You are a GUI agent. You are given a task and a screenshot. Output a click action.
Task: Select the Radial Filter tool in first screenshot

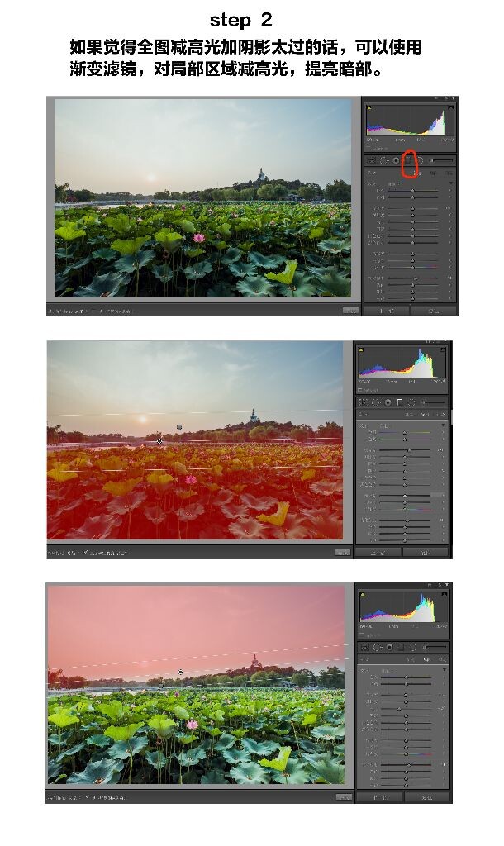[421, 160]
